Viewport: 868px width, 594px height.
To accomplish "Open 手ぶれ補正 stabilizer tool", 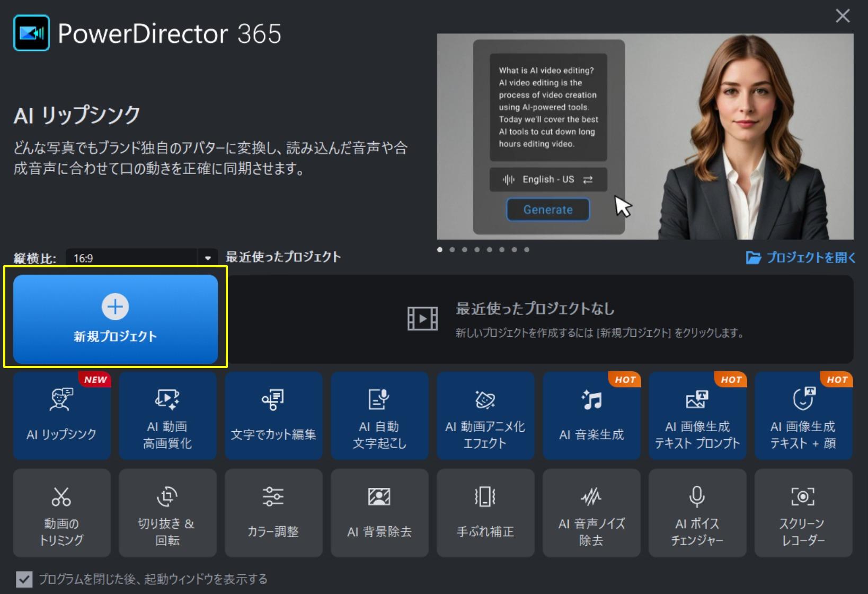I will 485,513.
